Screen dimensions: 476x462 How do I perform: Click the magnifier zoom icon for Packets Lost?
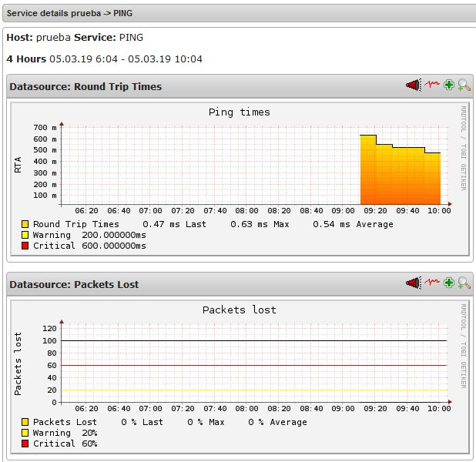pyautogui.click(x=464, y=283)
